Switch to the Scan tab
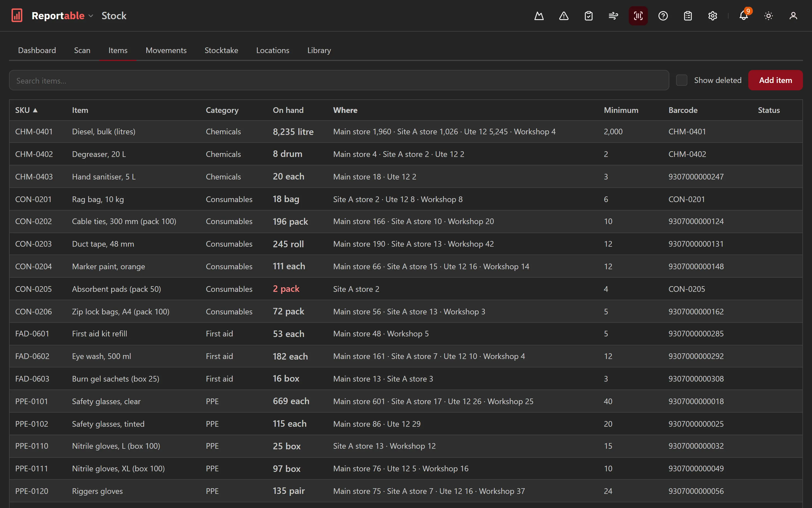This screenshot has width=812, height=508. [82, 51]
